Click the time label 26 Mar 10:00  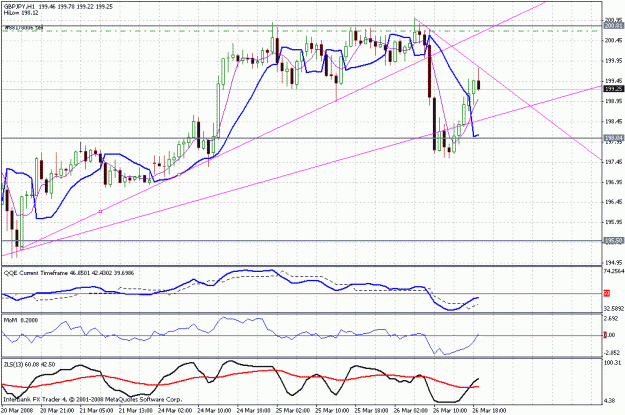(451, 410)
